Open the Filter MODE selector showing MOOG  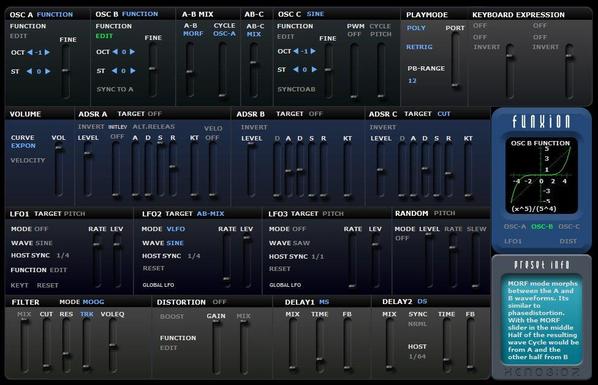click(93, 302)
